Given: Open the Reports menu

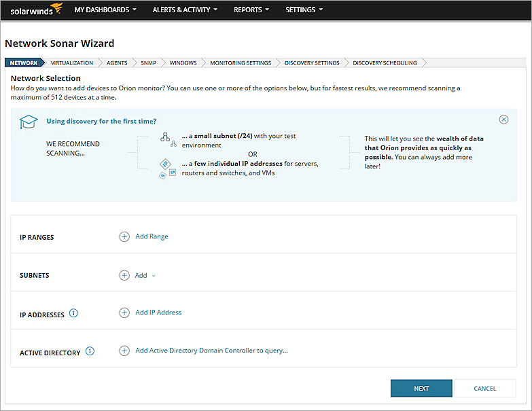Looking at the screenshot, I should [251, 10].
